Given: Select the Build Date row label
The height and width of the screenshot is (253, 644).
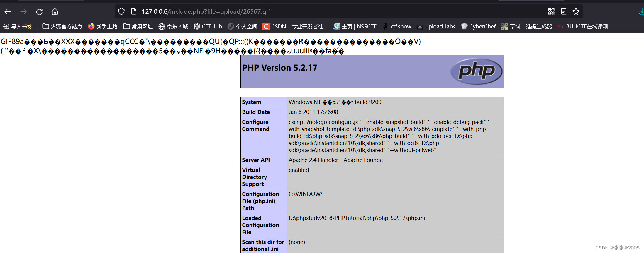Looking at the screenshot, I should (256, 112).
